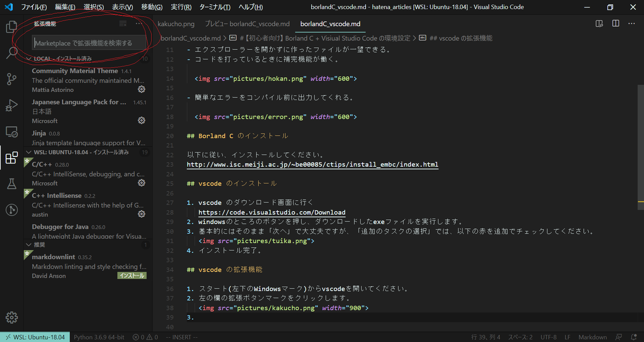This screenshot has height=342, width=644.
Task: Select the Community Material Theme extension
Action: (89, 80)
